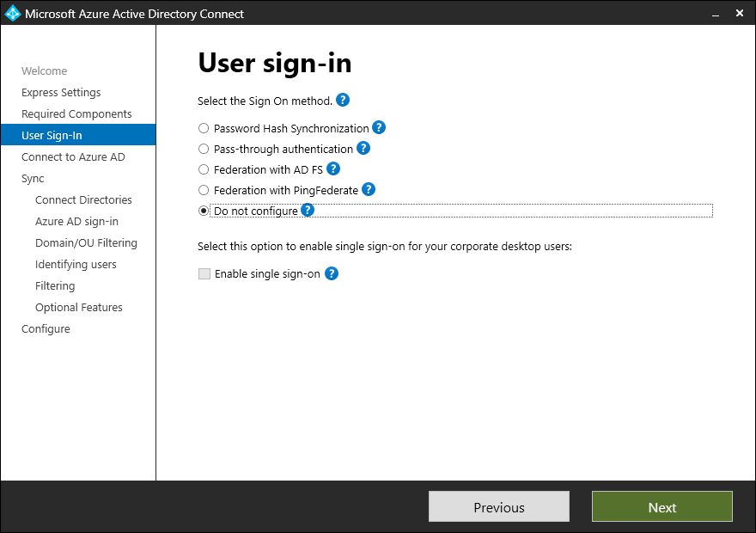
Task: Open Domain/OU Filtering settings
Action: pyautogui.click(x=87, y=242)
